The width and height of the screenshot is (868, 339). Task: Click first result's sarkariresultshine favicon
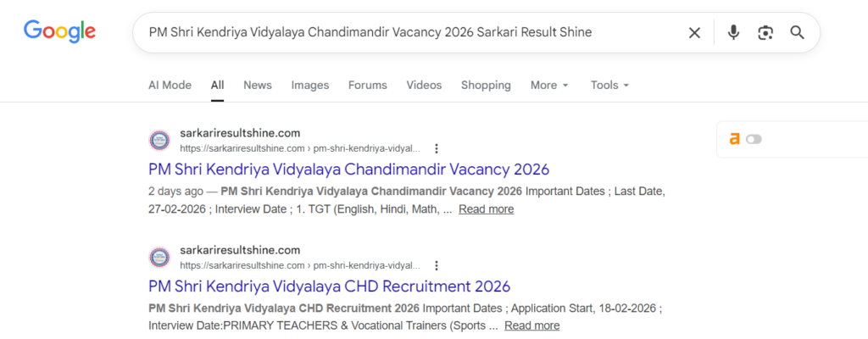pyautogui.click(x=159, y=141)
